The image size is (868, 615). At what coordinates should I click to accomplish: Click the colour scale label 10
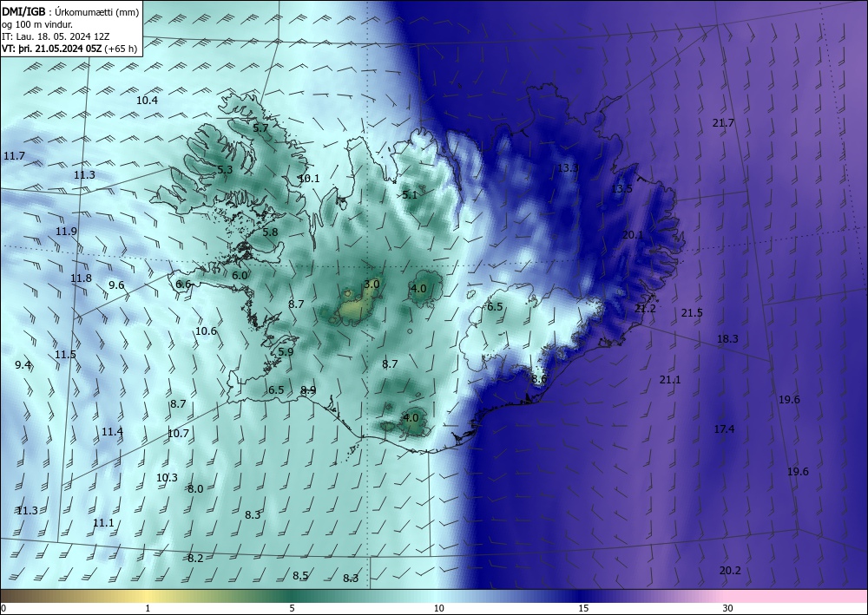(x=439, y=609)
